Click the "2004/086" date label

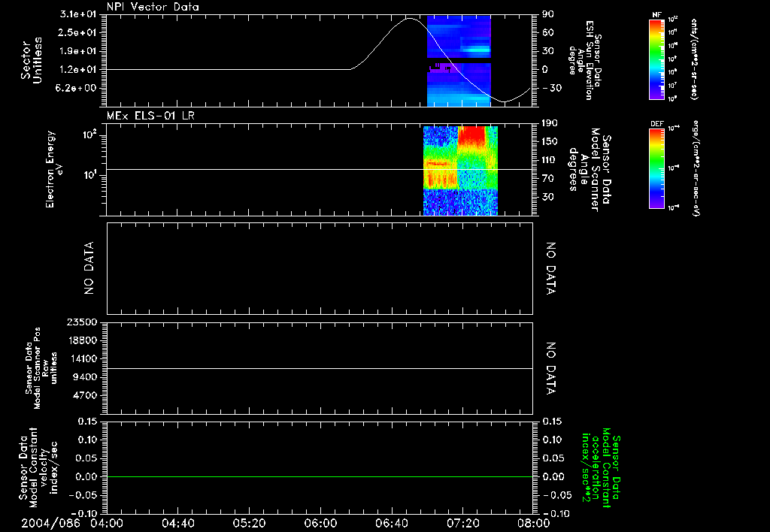click(x=50, y=523)
